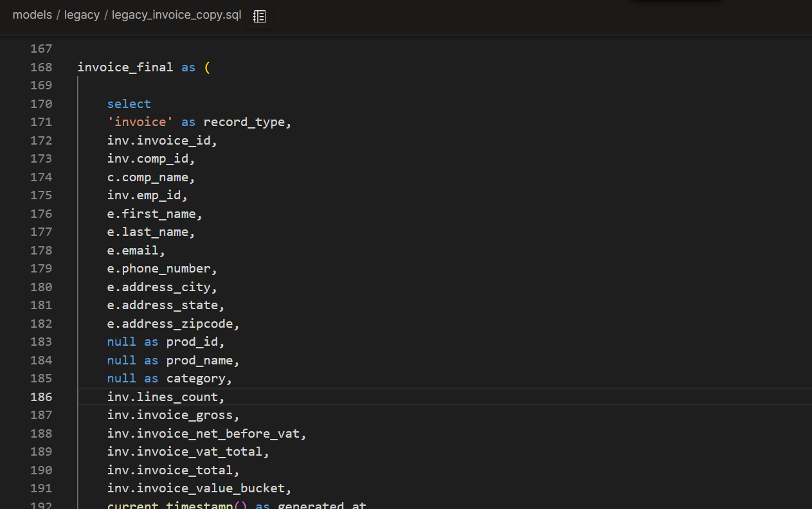Open the 'models' breadcrumb folder
812x509 pixels.
32,15
